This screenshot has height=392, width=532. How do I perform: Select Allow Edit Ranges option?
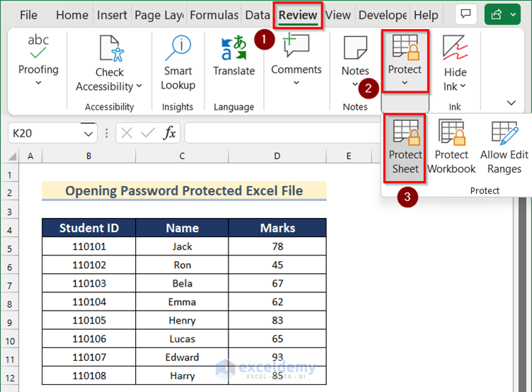click(504, 147)
